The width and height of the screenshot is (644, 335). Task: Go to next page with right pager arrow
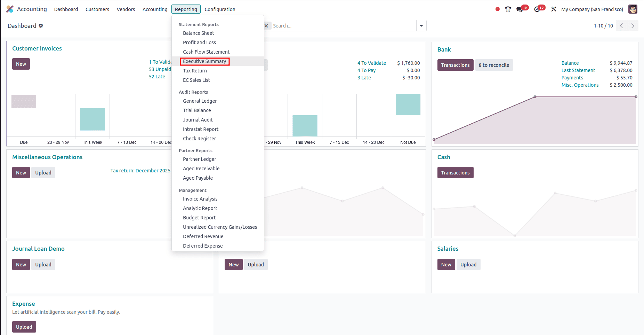[633, 25]
